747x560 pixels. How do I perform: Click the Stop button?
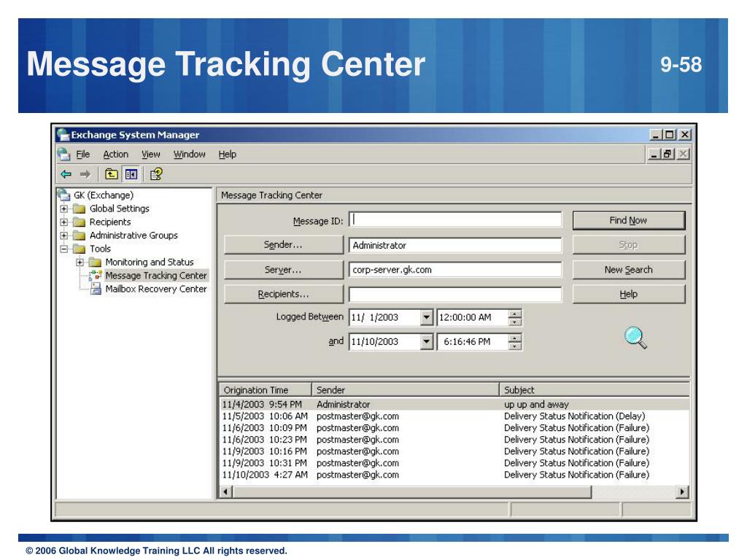[x=628, y=245]
